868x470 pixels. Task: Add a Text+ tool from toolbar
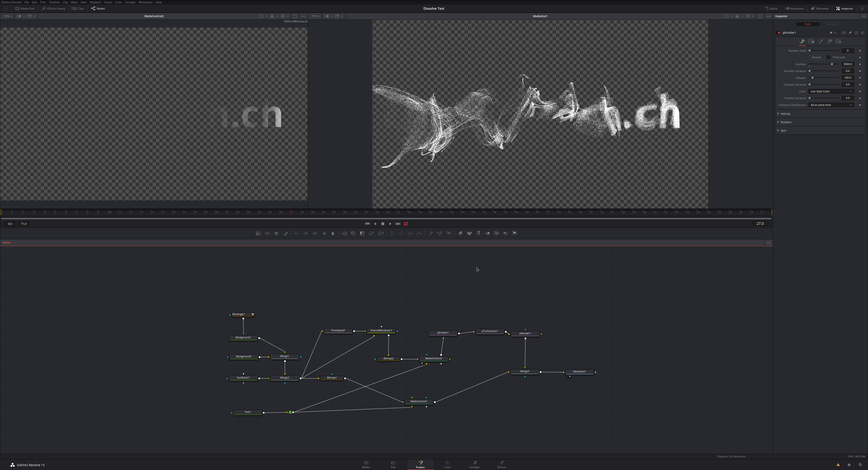[x=276, y=233]
